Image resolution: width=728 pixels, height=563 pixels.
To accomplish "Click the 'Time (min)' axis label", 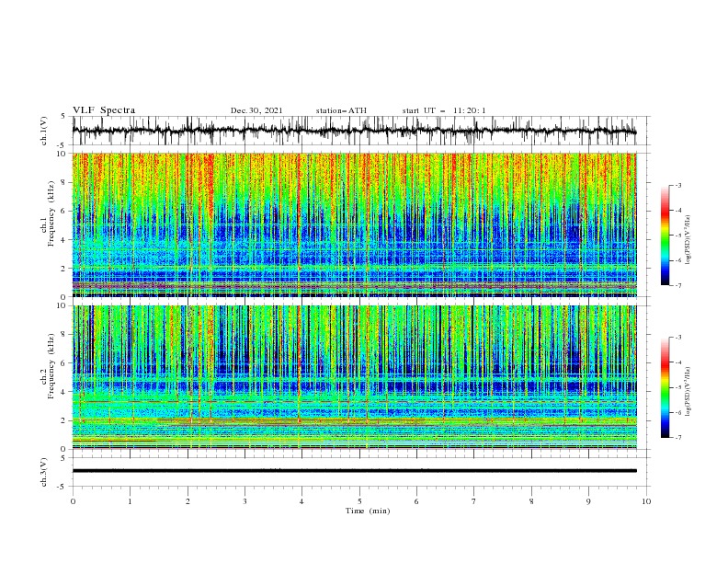I will 368,511.
